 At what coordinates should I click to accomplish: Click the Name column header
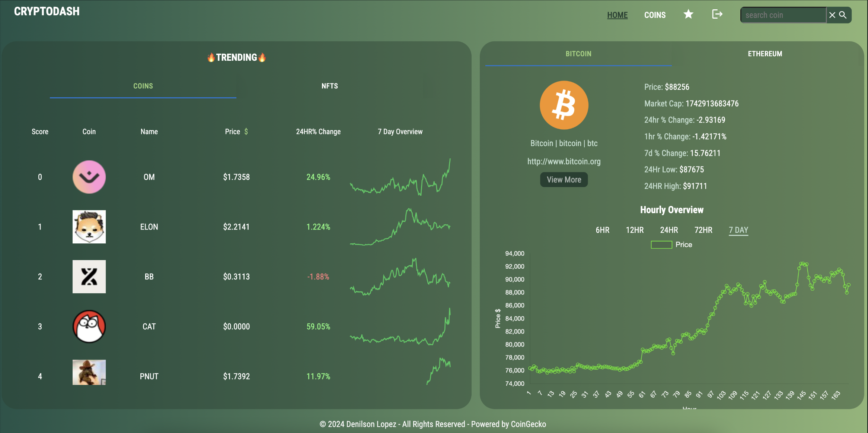(x=149, y=132)
